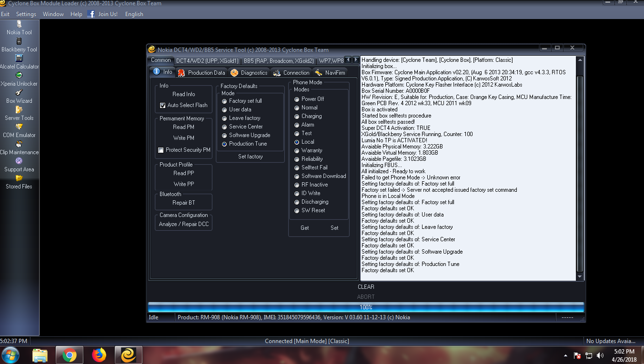Launch Google Chrome from the taskbar
The image size is (644, 364).
(70, 355)
